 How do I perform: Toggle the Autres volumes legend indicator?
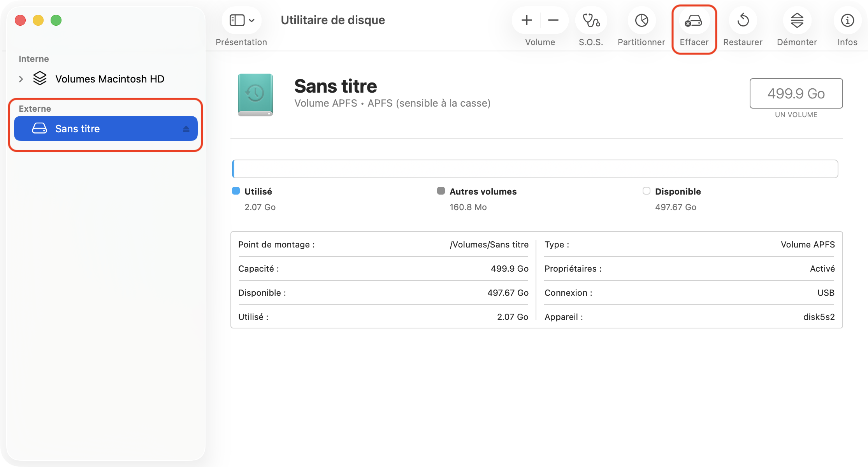441,191
